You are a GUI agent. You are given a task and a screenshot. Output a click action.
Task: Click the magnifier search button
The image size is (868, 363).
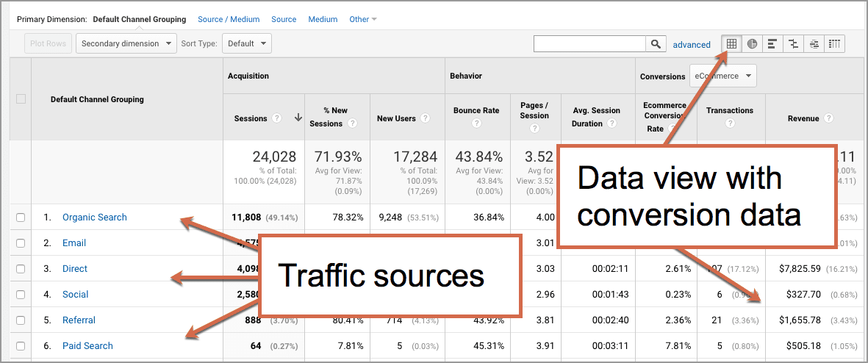pos(656,44)
